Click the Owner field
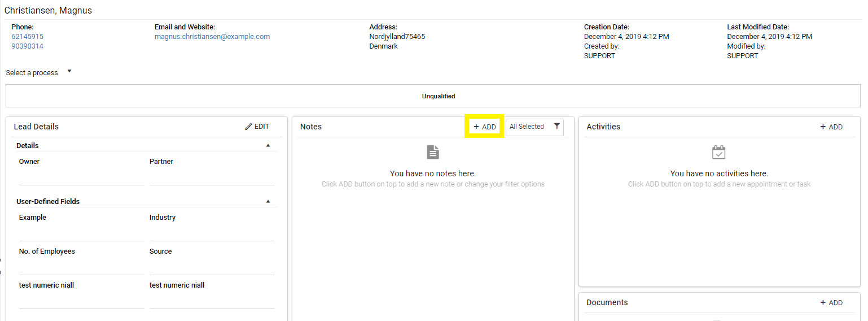 click(81, 177)
